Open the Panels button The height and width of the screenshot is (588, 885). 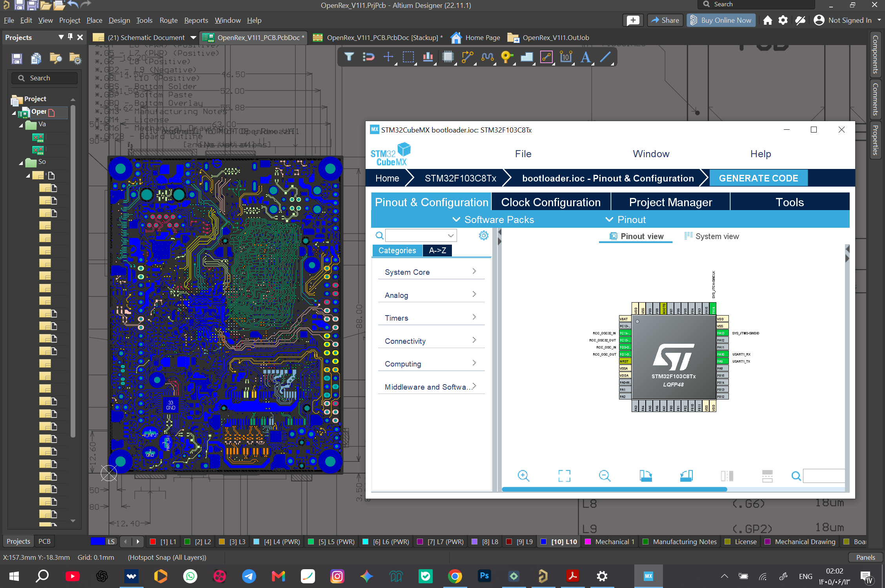click(x=865, y=557)
